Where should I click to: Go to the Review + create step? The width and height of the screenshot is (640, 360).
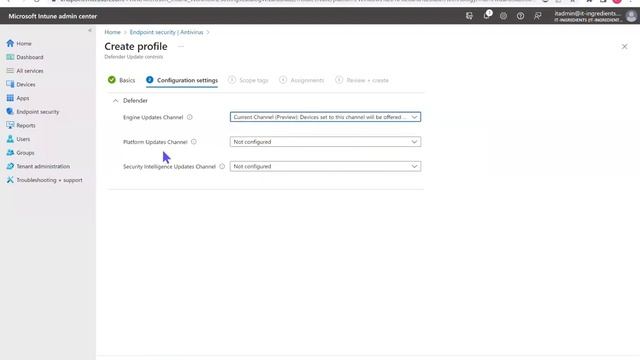tap(362, 80)
